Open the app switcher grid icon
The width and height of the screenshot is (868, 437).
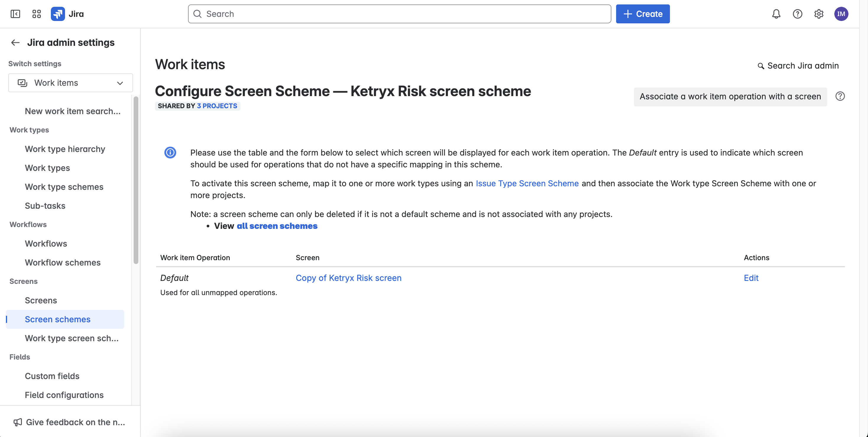pyautogui.click(x=36, y=14)
